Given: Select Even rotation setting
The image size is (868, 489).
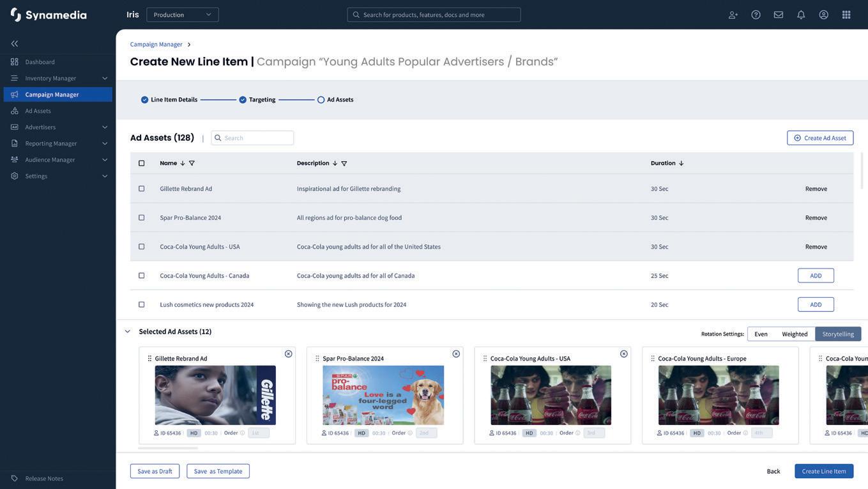Looking at the screenshot, I should coord(761,334).
